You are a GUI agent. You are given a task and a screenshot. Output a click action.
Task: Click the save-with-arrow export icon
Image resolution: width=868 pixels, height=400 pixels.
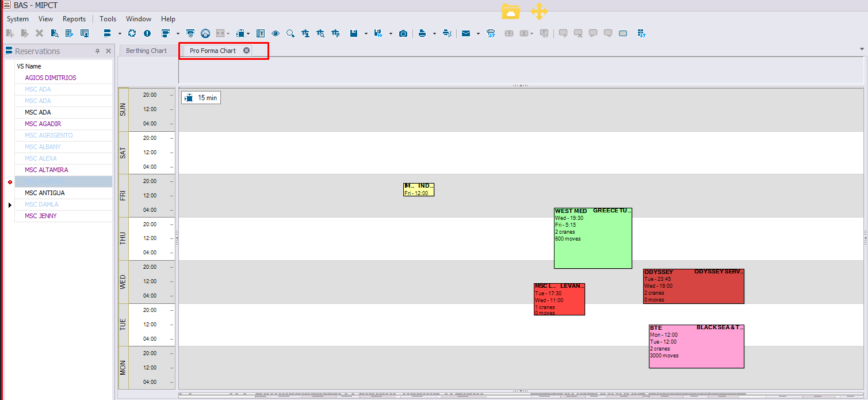[x=378, y=33]
